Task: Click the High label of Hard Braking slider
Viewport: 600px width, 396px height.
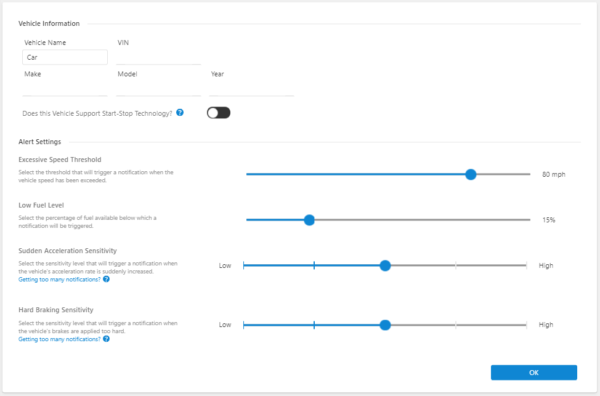Action: tap(546, 325)
